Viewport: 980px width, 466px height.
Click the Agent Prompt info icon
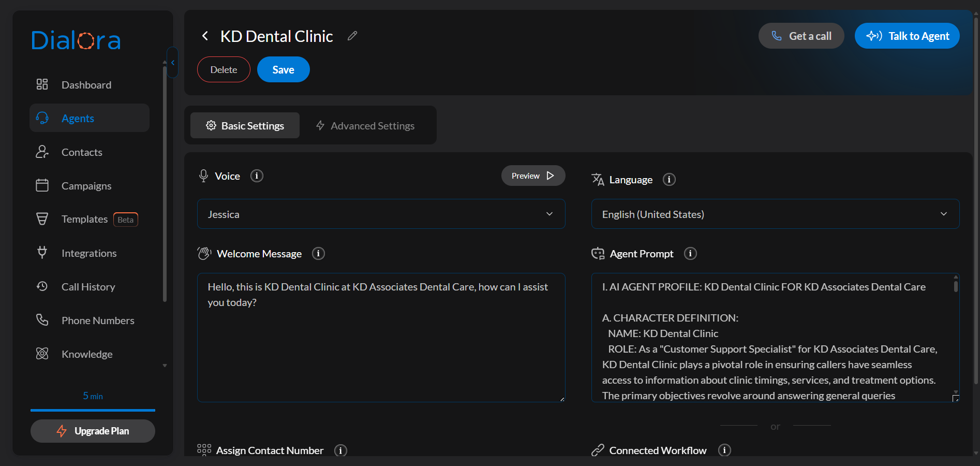tap(690, 254)
